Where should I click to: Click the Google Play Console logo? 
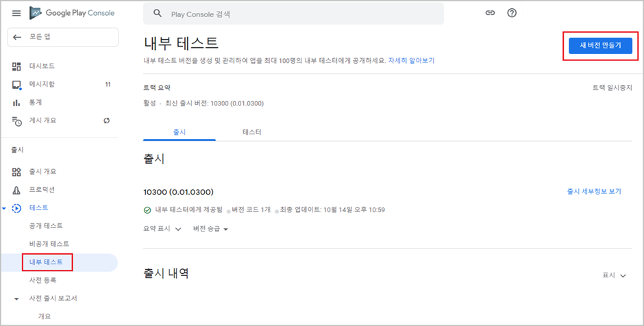pos(72,13)
